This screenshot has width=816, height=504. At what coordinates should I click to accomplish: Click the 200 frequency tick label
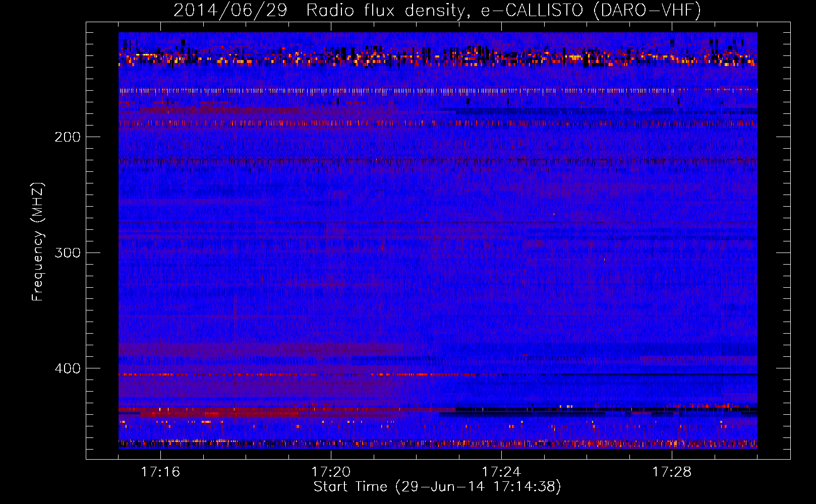[x=67, y=137]
